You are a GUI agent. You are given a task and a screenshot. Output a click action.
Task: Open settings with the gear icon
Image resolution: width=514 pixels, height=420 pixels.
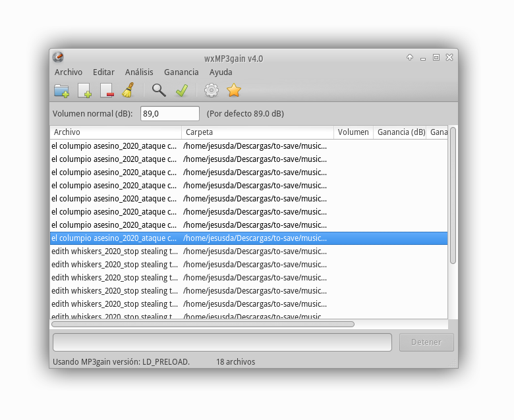[212, 91]
